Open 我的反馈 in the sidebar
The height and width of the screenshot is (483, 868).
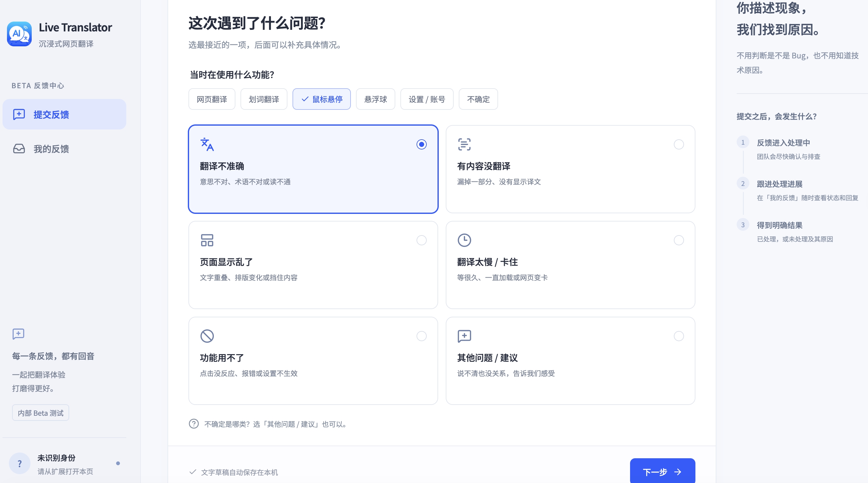(x=64, y=149)
